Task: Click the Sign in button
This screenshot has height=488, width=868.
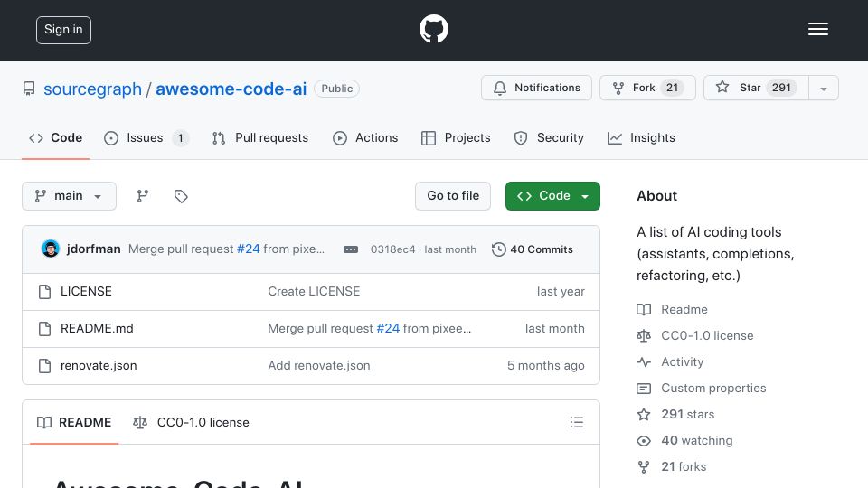Action: 63,30
